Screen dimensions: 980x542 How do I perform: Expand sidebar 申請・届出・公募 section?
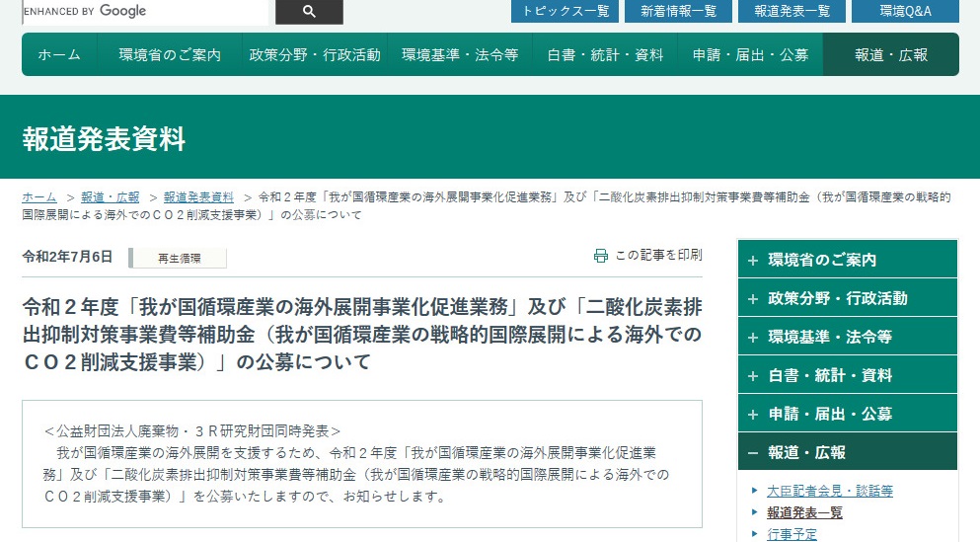847,414
